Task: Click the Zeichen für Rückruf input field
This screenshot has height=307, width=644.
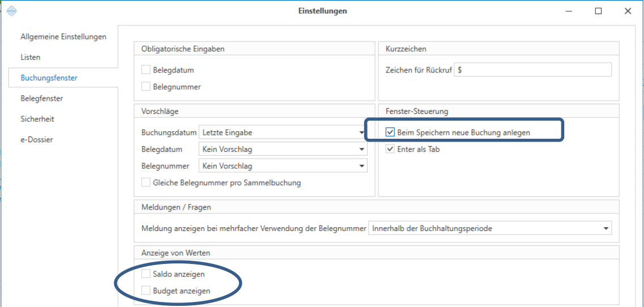Action: 532,70
